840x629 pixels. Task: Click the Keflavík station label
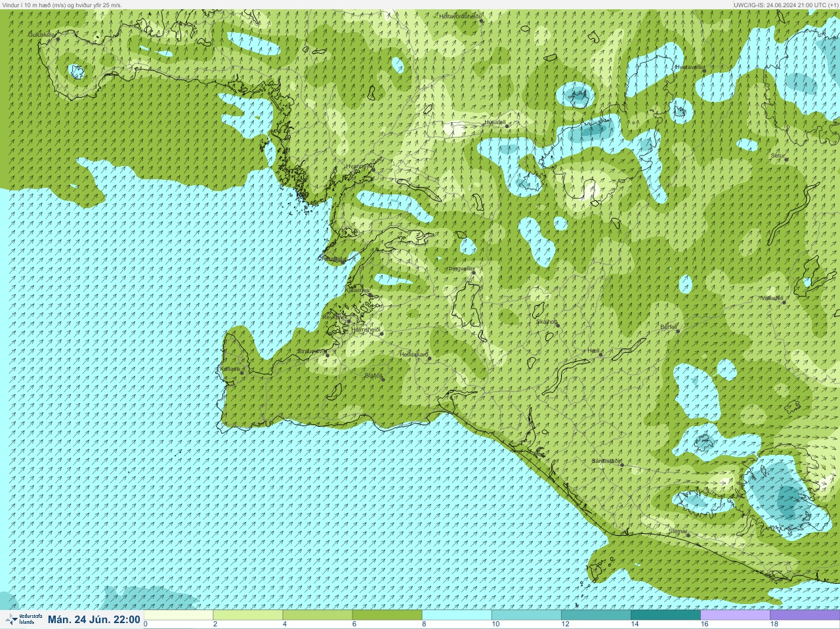(230, 369)
